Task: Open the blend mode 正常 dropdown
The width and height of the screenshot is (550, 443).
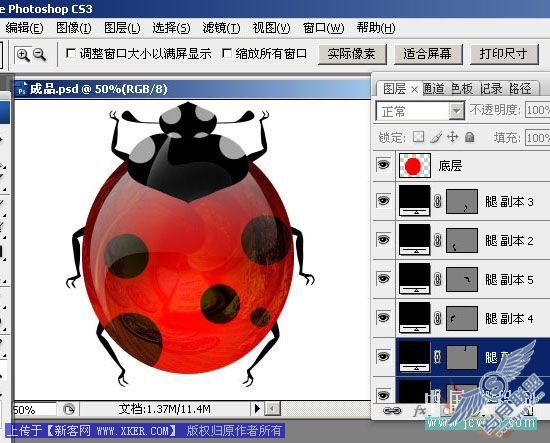Action: pos(420,112)
